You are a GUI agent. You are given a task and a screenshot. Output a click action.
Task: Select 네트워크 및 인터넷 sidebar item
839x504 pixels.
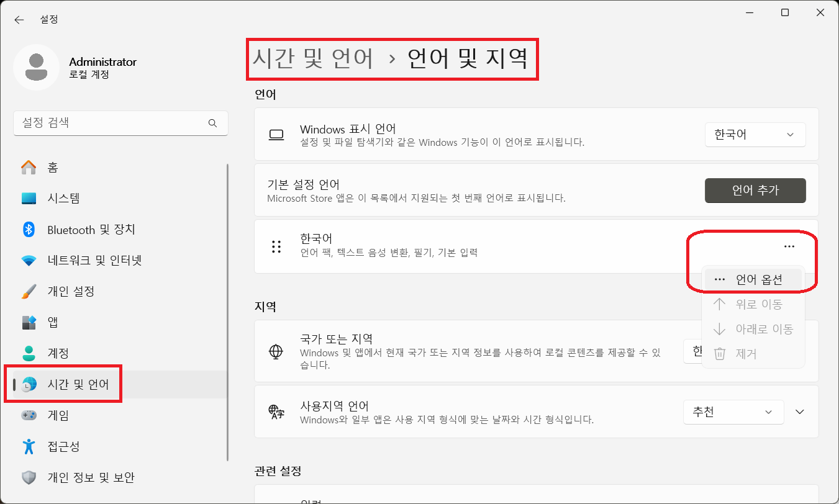click(94, 261)
